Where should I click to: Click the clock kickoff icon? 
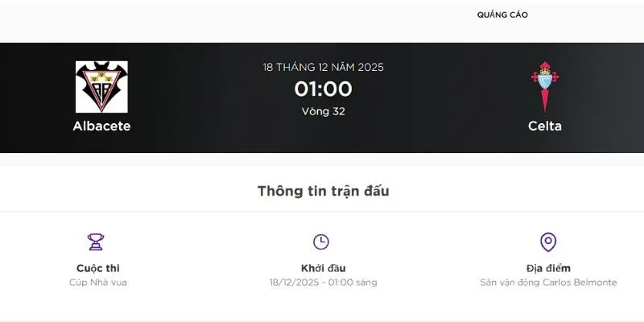click(x=320, y=242)
